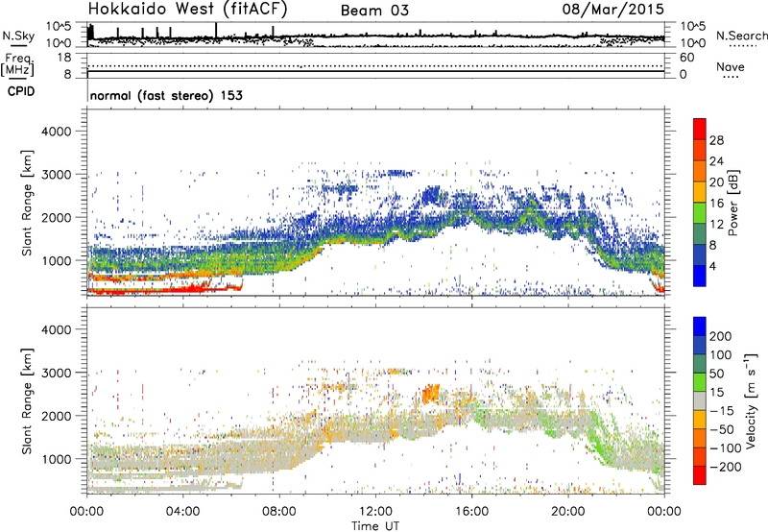Click the grey -15 to 15 velocity swatch

click(700, 400)
